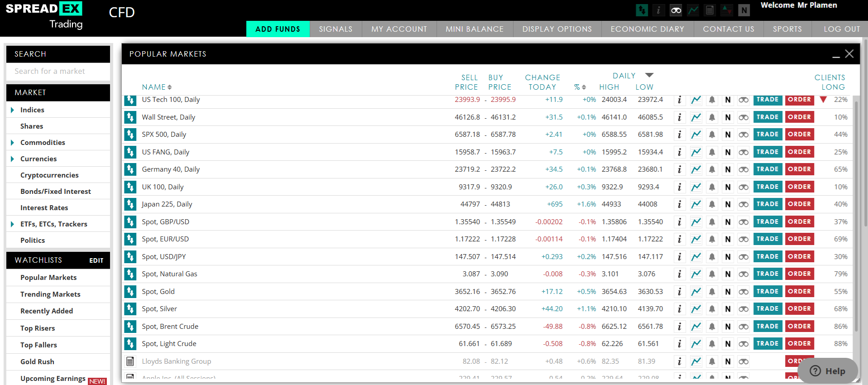Click the N icon for Spot, Light Crude
The width and height of the screenshot is (868, 385).
coord(728,344)
